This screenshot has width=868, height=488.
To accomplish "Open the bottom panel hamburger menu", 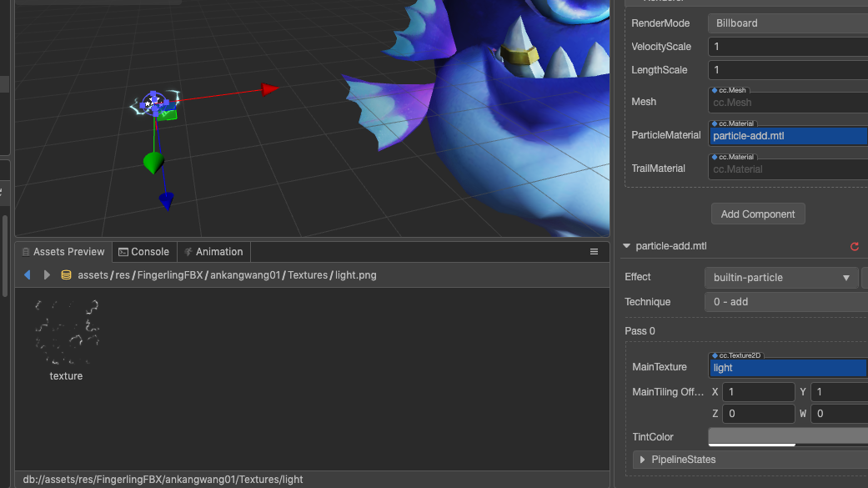I will point(594,251).
